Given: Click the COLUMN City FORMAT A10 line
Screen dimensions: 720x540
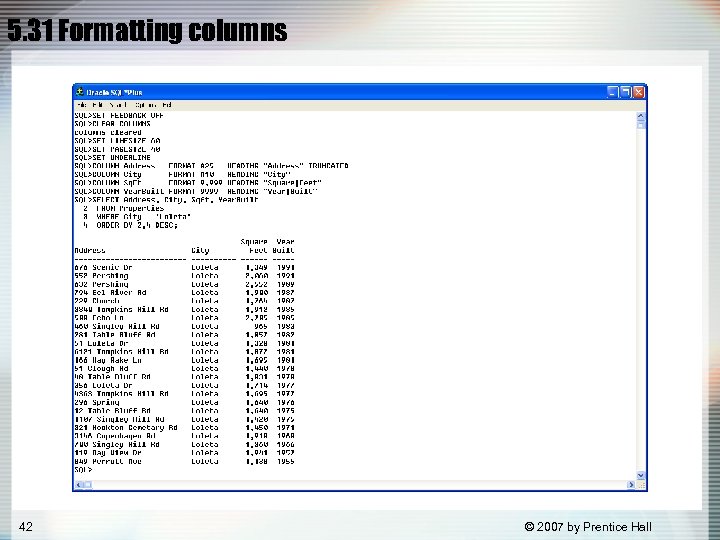Looking at the screenshot, I should pos(183,174).
